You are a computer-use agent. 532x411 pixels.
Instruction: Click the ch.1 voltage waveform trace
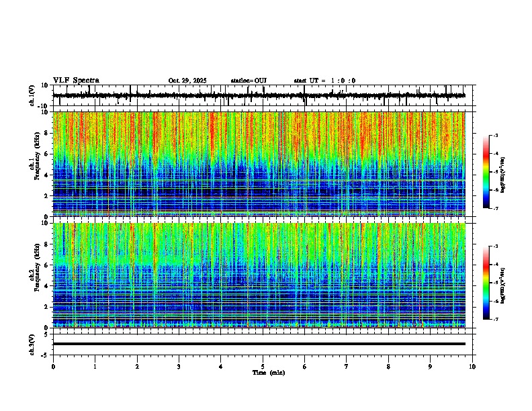pyautogui.click(x=259, y=95)
